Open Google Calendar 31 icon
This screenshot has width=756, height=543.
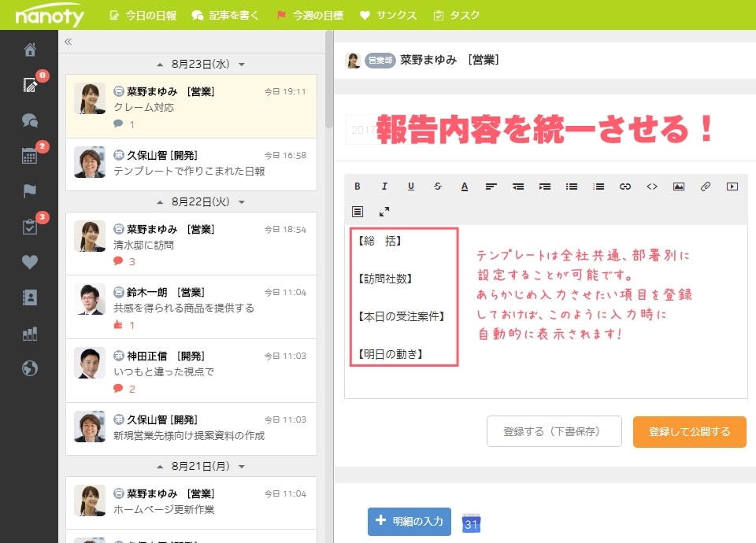(471, 523)
